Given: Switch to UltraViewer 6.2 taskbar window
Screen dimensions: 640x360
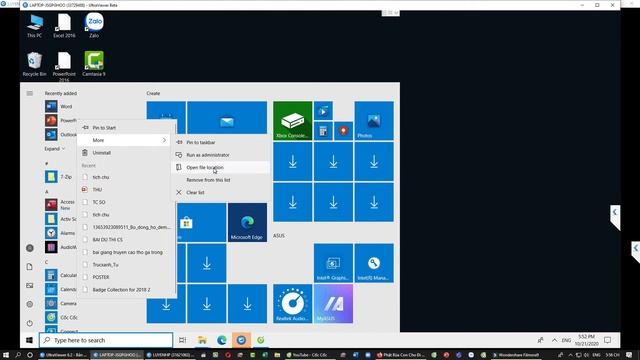Looking at the screenshot, I should pyautogui.click(x=62, y=355).
